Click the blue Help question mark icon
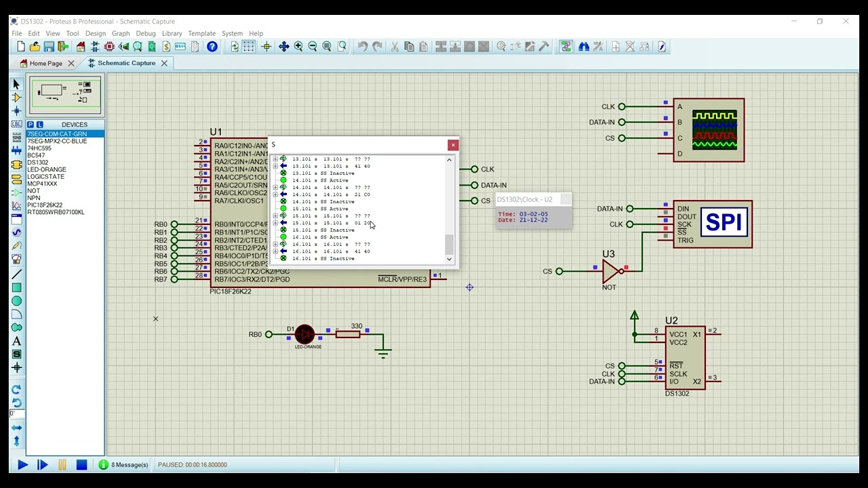 [212, 47]
